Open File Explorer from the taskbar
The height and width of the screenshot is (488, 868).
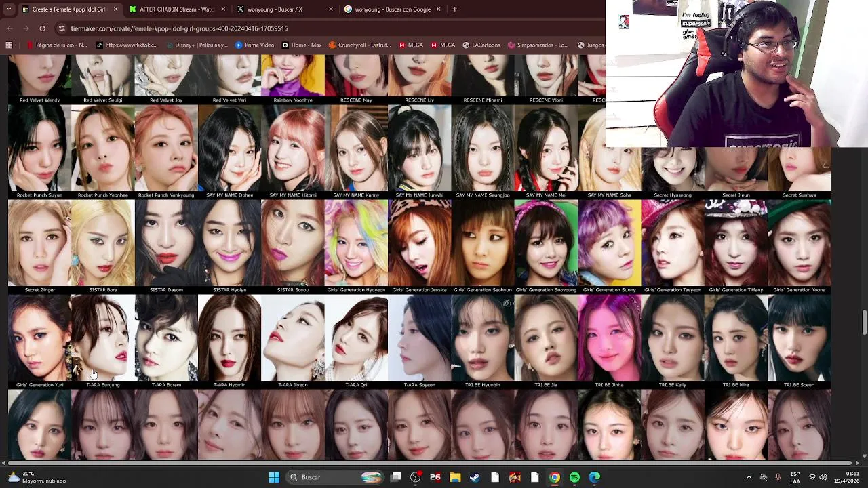(455, 477)
